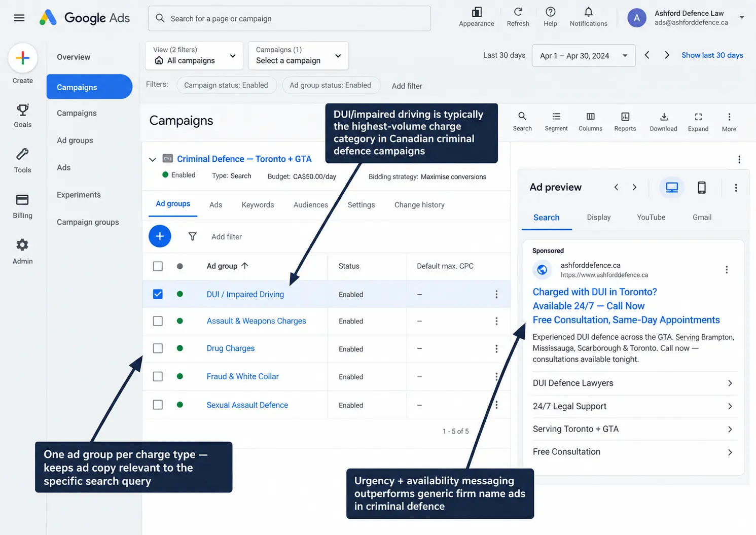View Notifications bell
The width and height of the screenshot is (756, 535).
pyautogui.click(x=588, y=17)
